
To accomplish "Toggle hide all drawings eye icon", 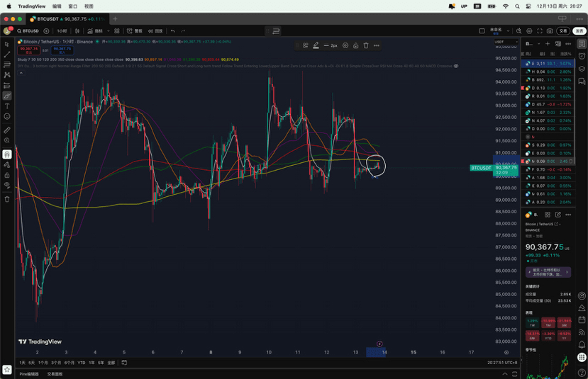I will coord(7,186).
